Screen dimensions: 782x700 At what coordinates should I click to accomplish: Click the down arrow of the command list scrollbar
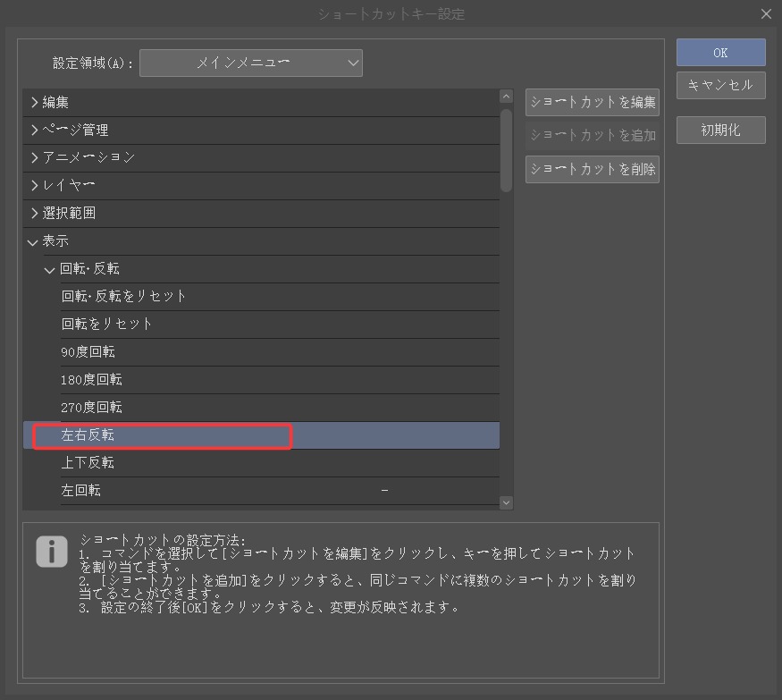506,502
